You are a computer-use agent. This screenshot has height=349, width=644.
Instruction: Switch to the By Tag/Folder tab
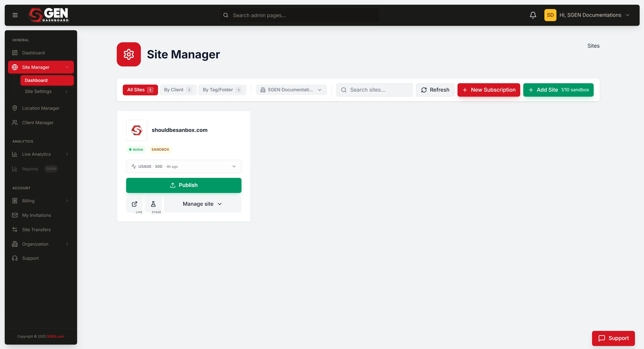tap(222, 90)
